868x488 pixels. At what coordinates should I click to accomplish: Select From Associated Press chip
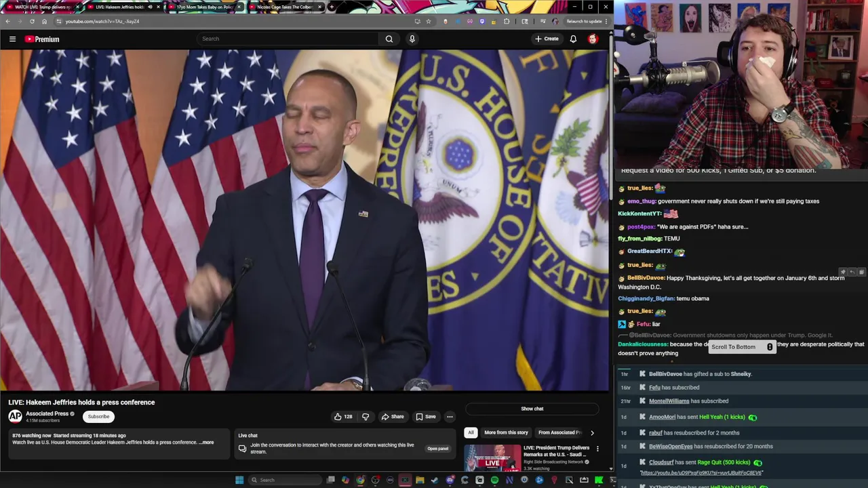tap(559, 432)
